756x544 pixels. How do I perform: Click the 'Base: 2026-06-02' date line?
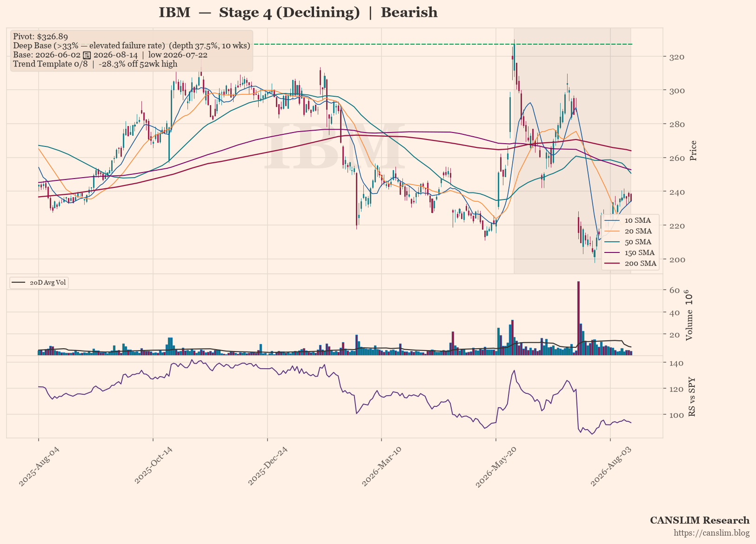point(110,54)
